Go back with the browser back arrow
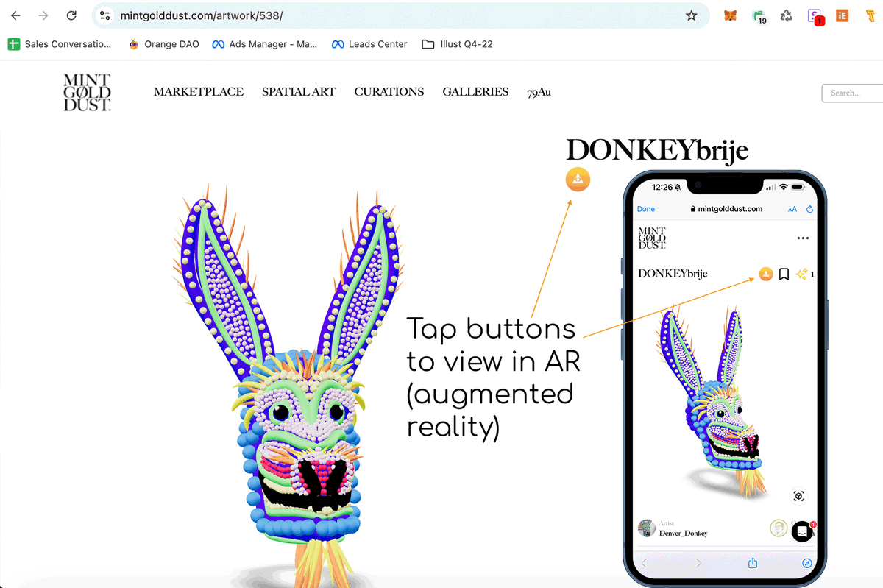Screen dimensions: 883x588 (x=15, y=15)
